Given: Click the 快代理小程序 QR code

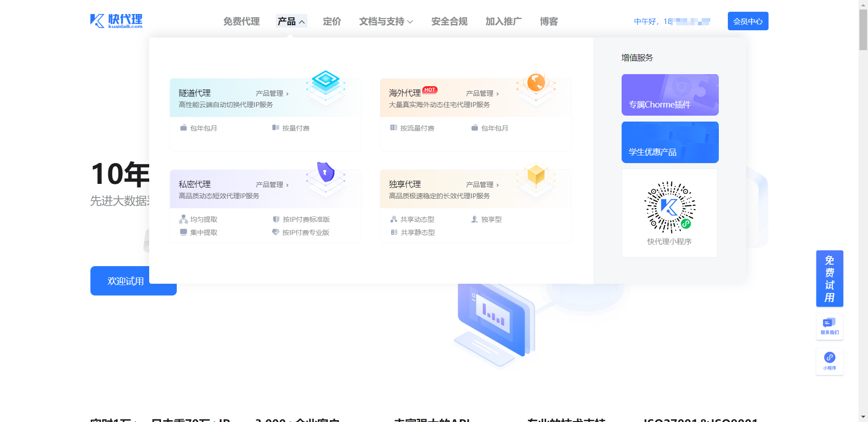Looking at the screenshot, I should tap(670, 207).
